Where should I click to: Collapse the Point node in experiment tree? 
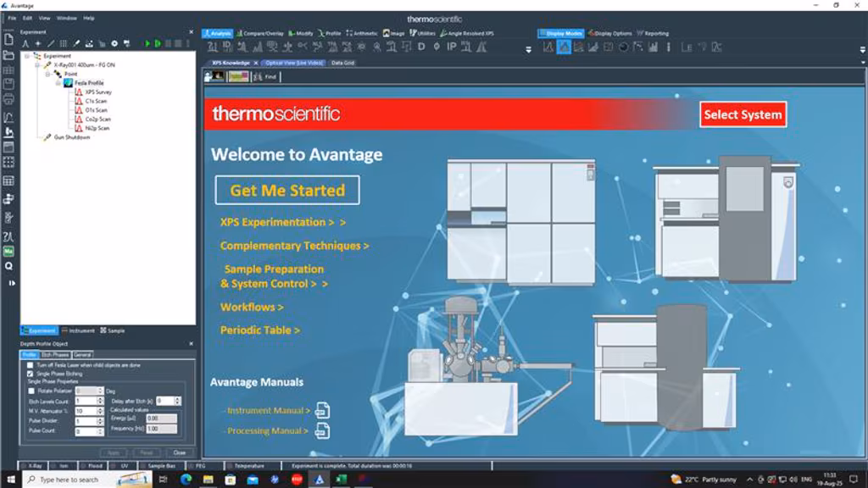click(x=48, y=74)
